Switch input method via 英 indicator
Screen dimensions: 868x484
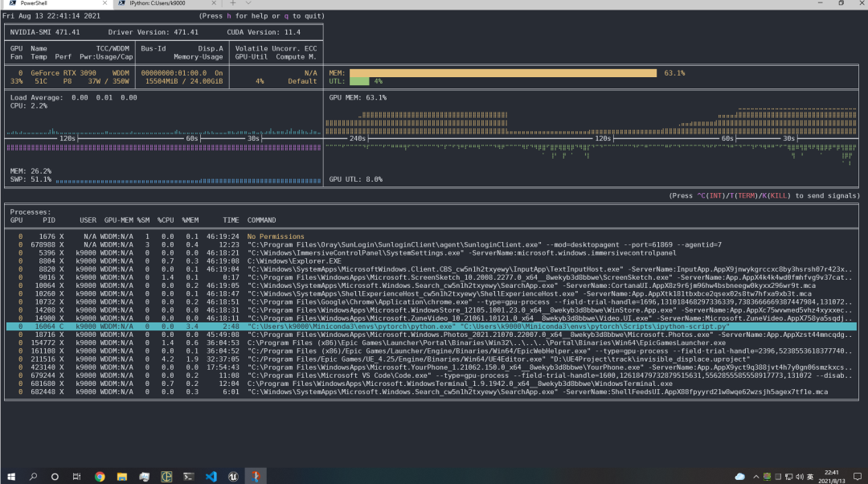[x=810, y=477]
